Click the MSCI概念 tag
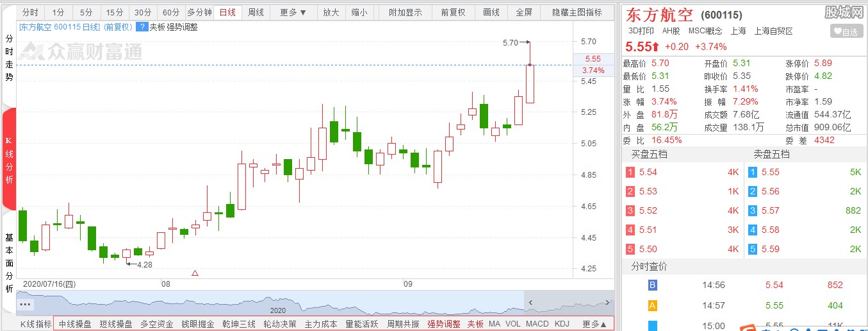This screenshot has width=868, height=331. click(x=705, y=31)
